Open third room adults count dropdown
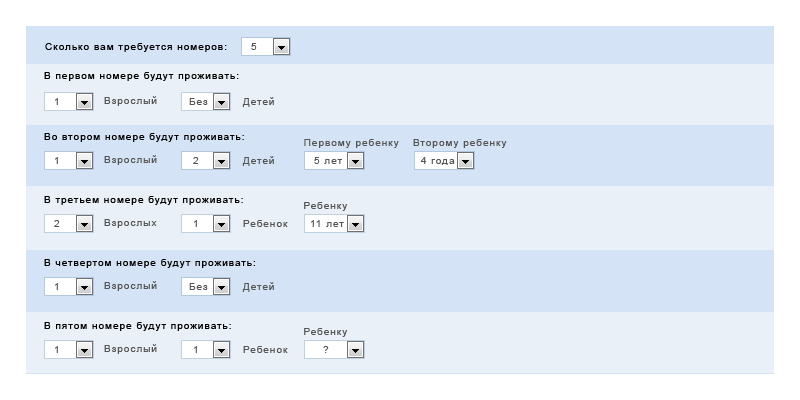This screenshot has height=400, width=800. tap(68, 224)
